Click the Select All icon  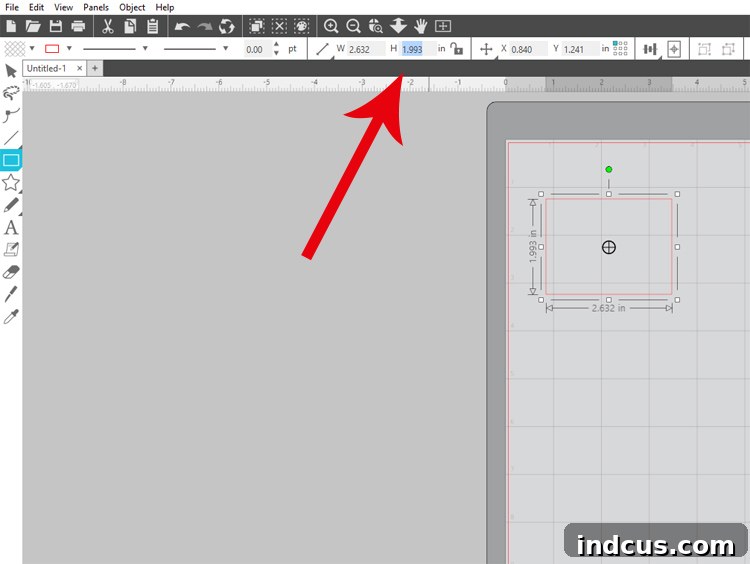257,26
